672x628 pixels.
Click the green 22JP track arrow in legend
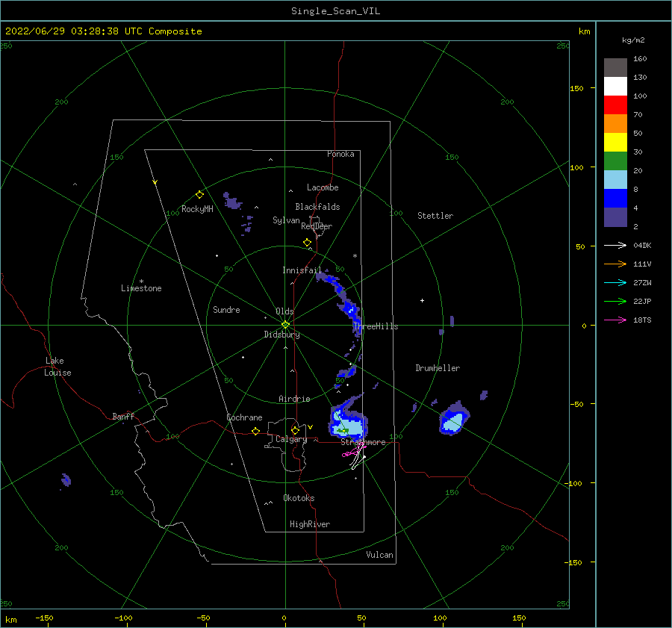click(x=615, y=302)
